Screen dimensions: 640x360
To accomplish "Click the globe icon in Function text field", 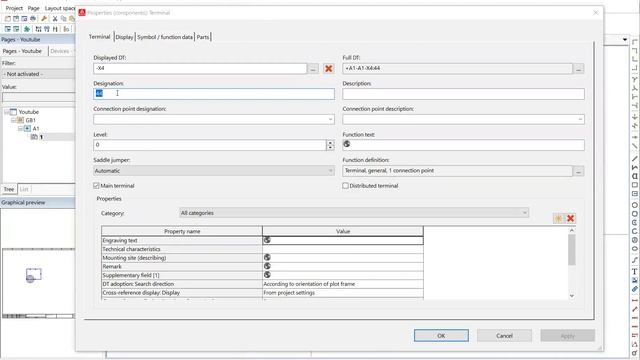I will (x=347, y=144).
